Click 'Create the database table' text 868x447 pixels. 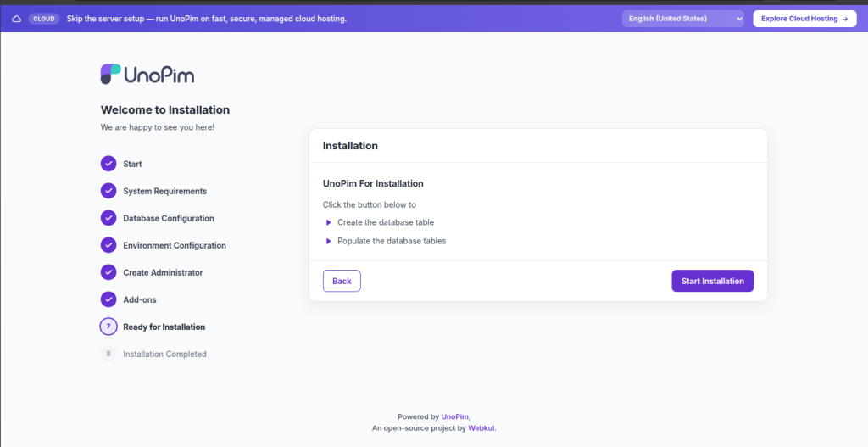[x=386, y=223]
